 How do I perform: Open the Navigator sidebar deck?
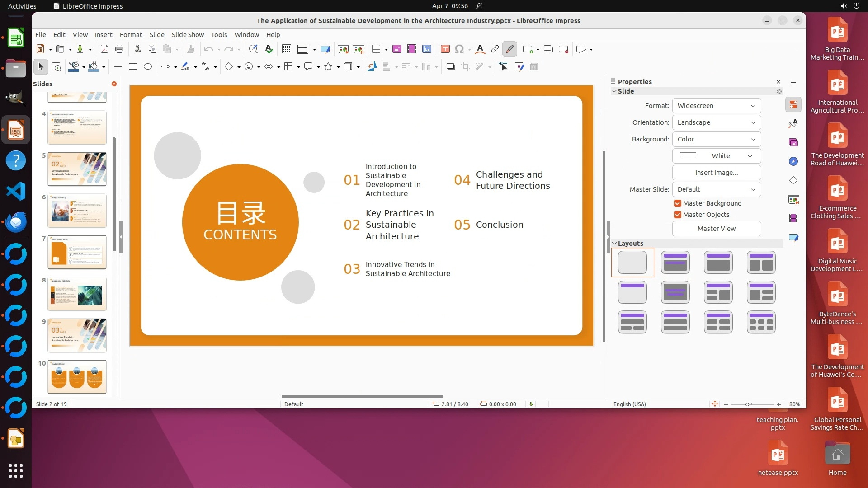pos(793,162)
